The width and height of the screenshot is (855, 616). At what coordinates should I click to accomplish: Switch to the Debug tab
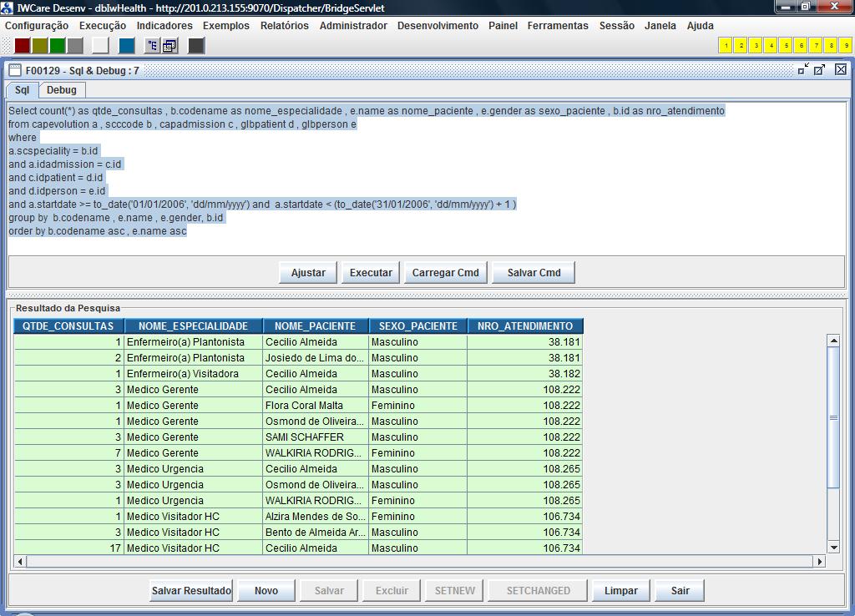[x=62, y=90]
